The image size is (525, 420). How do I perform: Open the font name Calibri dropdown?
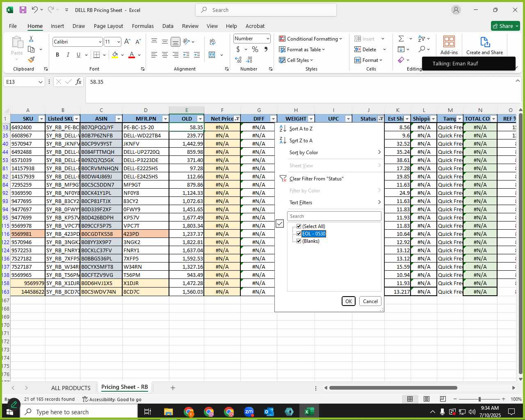pos(100,42)
